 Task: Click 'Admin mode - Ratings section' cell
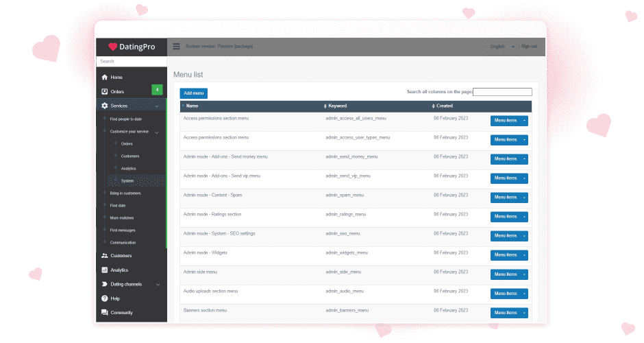tap(212, 214)
